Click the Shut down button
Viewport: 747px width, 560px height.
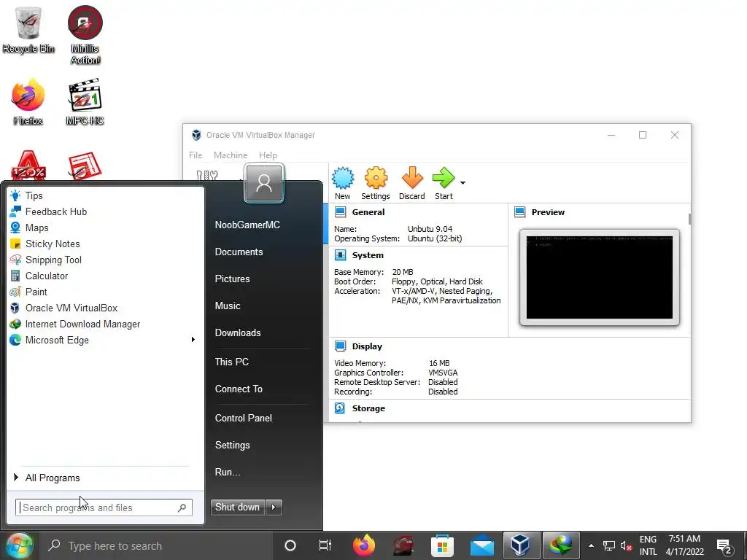coord(237,507)
